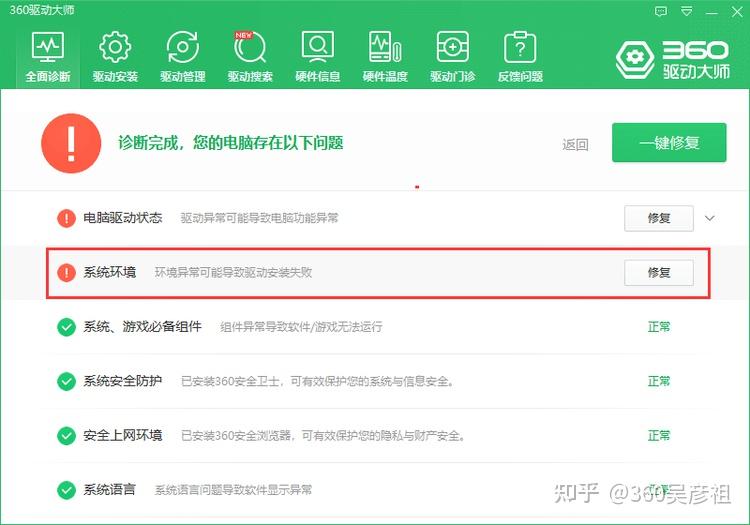The width and height of the screenshot is (750, 525).
Task: Select the 系统语言 row title
Action: coord(110,490)
